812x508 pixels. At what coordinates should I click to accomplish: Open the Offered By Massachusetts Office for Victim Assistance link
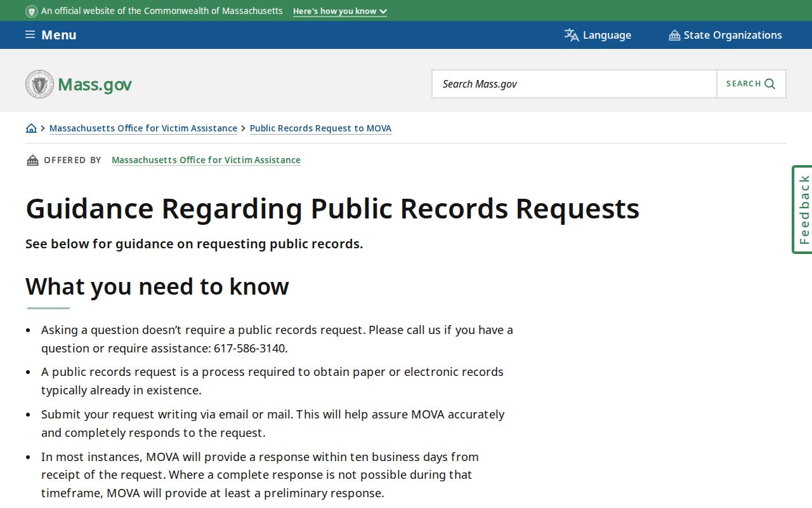point(206,160)
